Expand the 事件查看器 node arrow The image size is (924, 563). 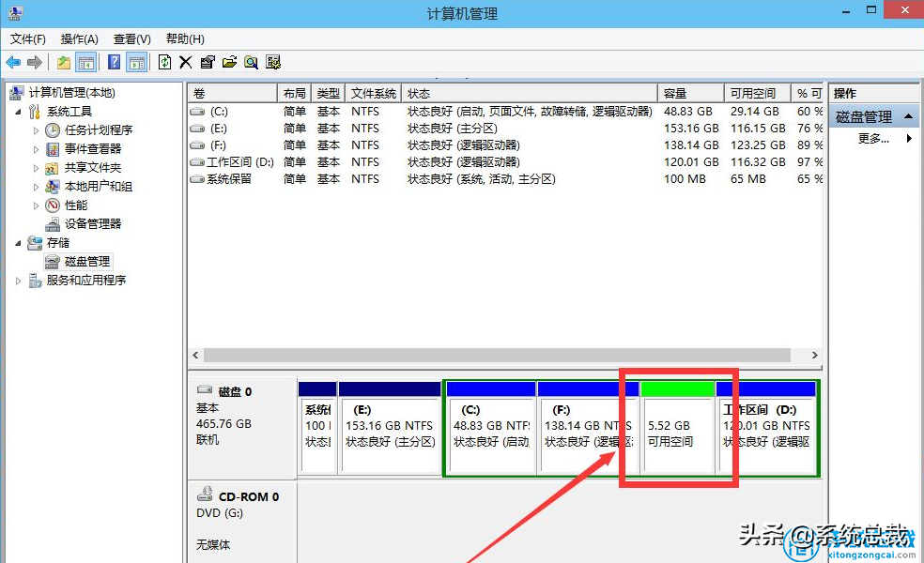[36, 149]
